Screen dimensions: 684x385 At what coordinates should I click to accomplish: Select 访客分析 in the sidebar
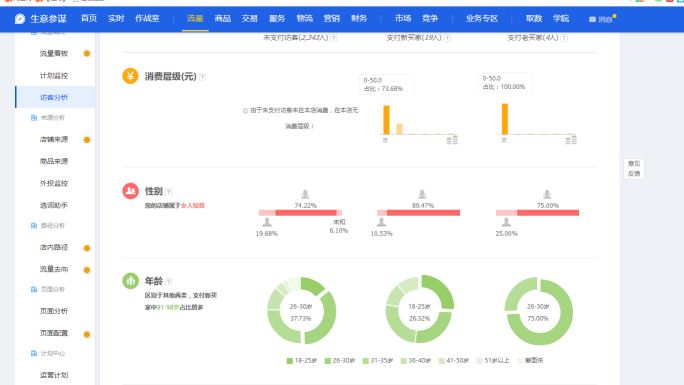click(54, 97)
